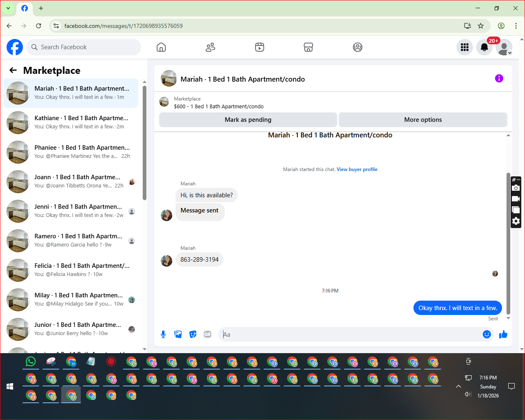
Task: Open the red record app in taskbar
Action: pos(111,361)
